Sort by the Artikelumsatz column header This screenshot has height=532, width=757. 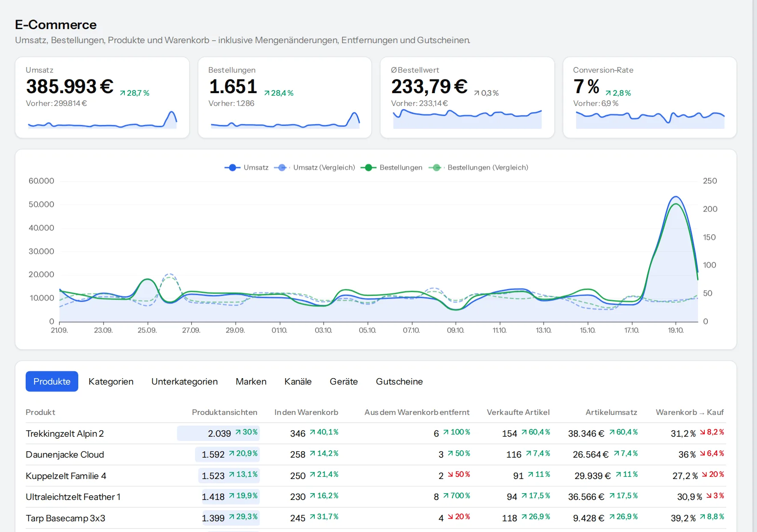611,412
